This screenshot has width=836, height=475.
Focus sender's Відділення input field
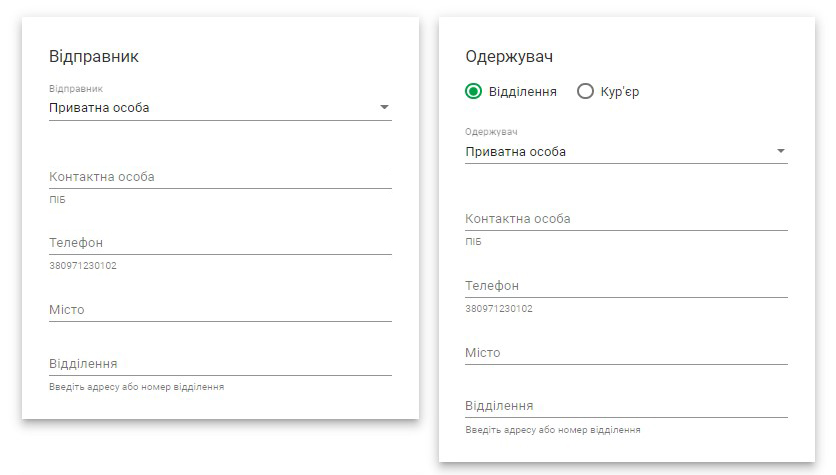(220, 364)
